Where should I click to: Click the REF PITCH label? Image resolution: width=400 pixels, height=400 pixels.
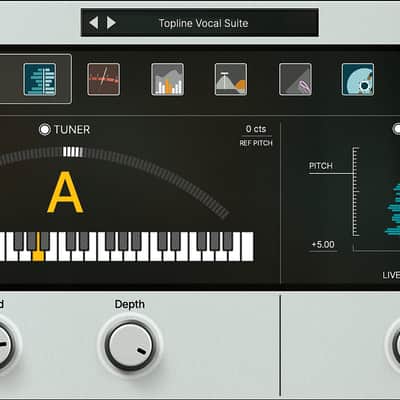[256, 143]
